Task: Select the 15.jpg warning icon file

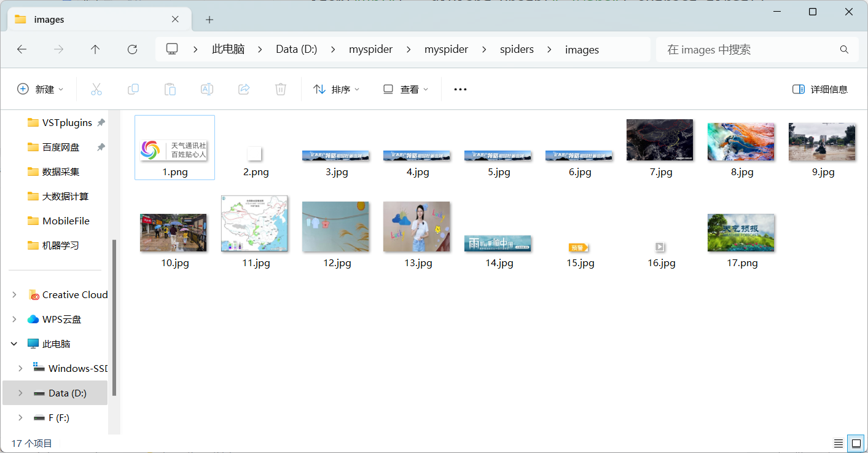Action: 579,247
